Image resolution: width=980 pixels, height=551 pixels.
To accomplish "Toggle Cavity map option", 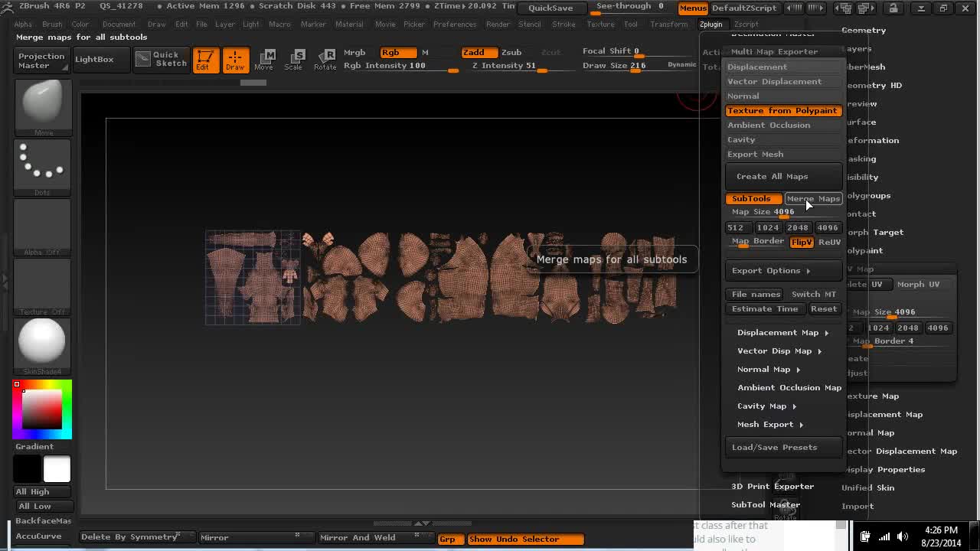I will [x=783, y=139].
